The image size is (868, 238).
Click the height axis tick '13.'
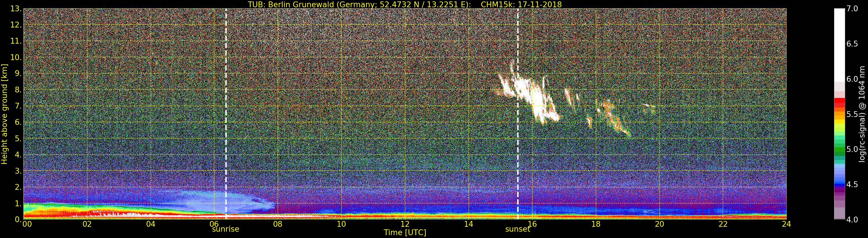pyautogui.click(x=16, y=9)
